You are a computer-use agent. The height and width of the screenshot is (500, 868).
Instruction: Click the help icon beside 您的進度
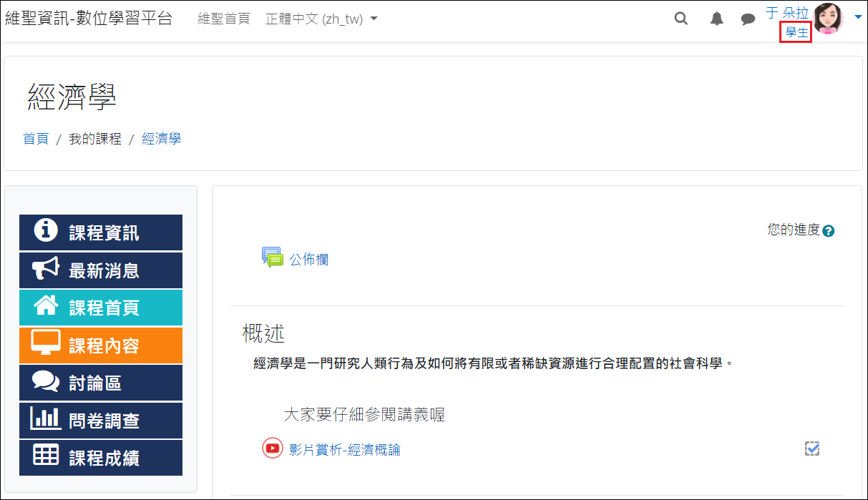pyautogui.click(x=829, y=231)
